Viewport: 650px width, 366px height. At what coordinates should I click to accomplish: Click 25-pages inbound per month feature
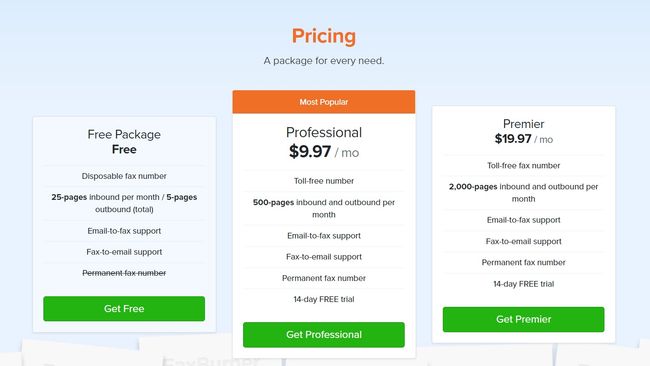pyautogui.click(x=124, y=203)
